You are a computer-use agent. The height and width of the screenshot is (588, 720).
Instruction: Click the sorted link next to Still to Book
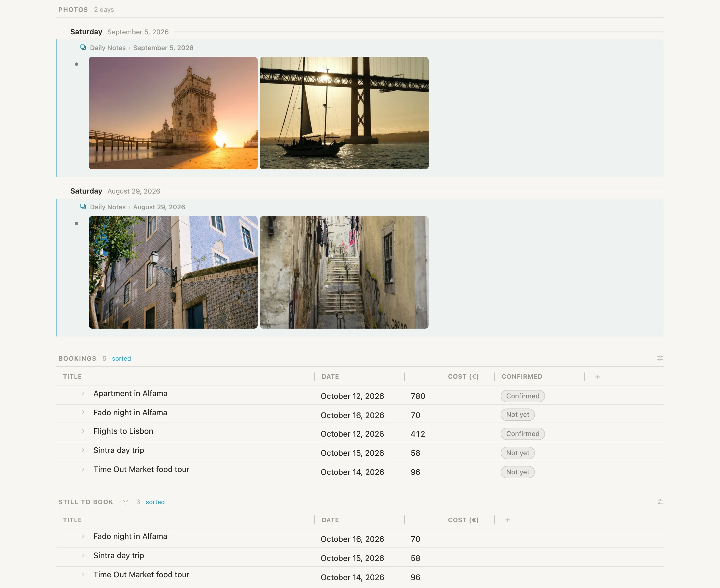[x=155, y=502]
